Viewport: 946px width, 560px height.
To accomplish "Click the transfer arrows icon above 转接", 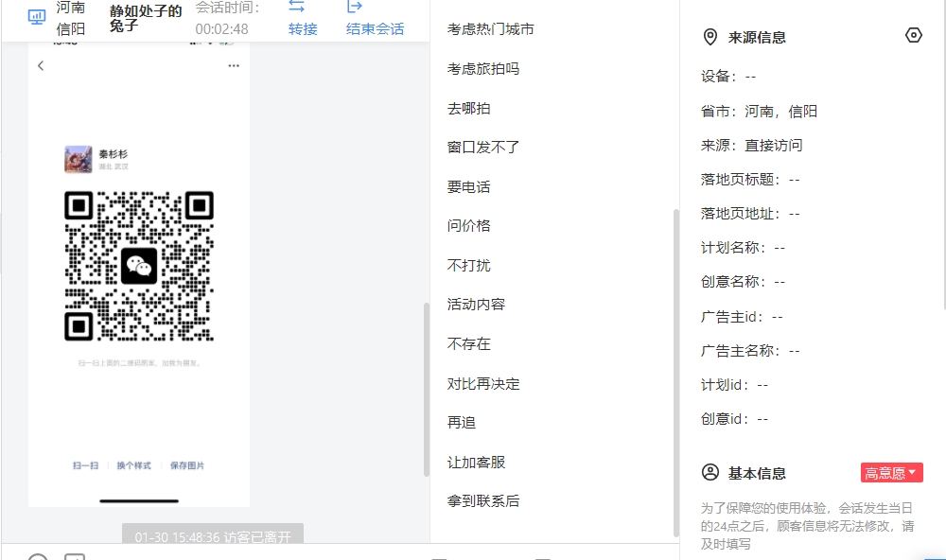I will tap(296, 7).
